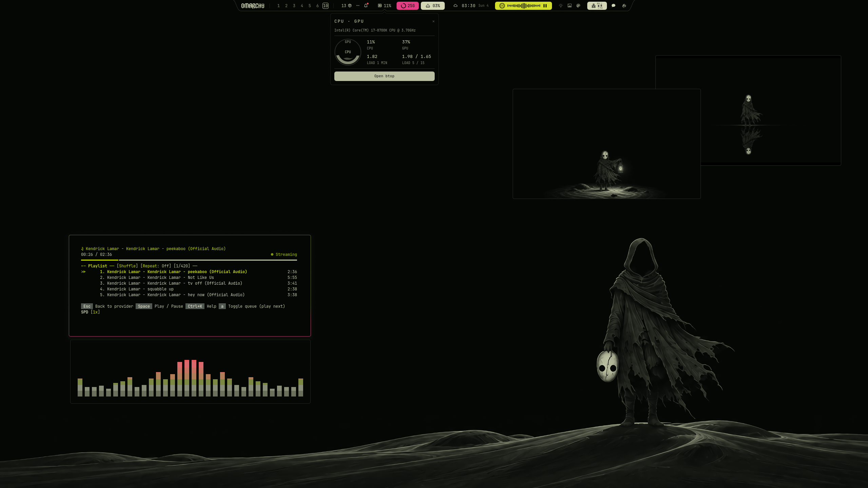Select the reflected figure wallpaper window
Screen dimensions: 868x488
click(771, 110)
